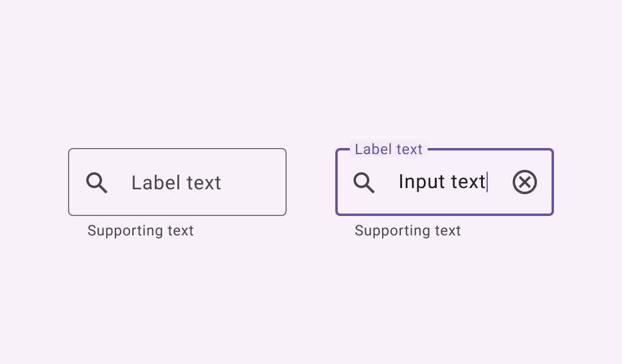Click the search magnifier icon in the focused field

(x=364, y=182)
